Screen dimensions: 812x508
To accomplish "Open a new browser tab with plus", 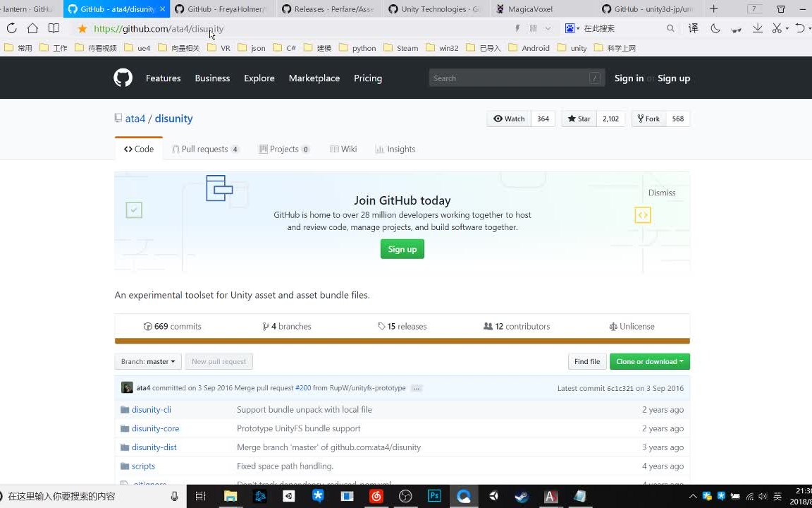I will [713, 8].
